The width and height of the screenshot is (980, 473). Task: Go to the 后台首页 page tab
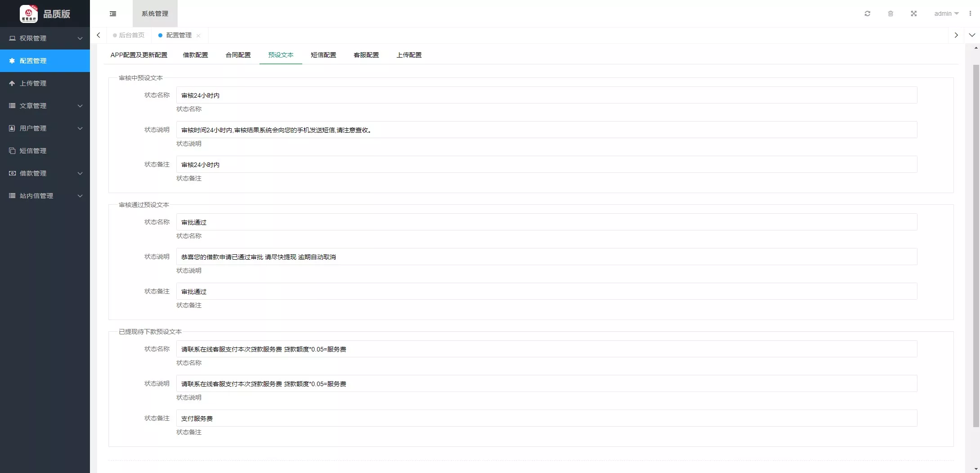click(x=131, y=35)
